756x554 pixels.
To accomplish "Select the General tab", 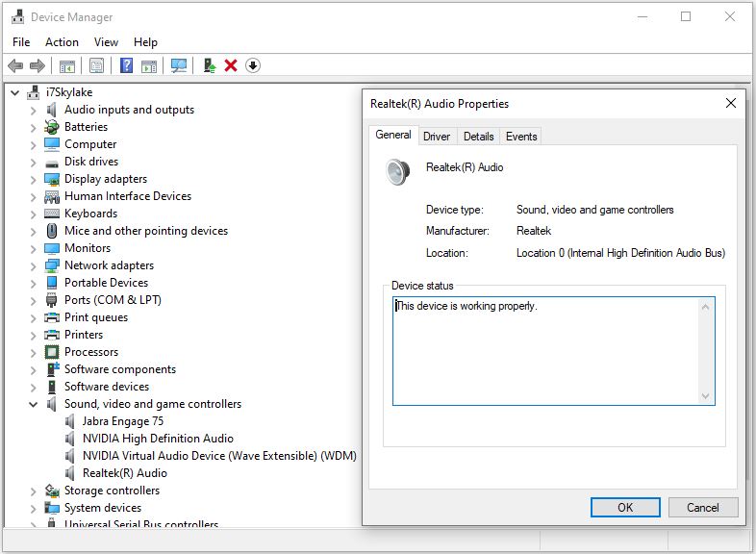I will point(393,135).
